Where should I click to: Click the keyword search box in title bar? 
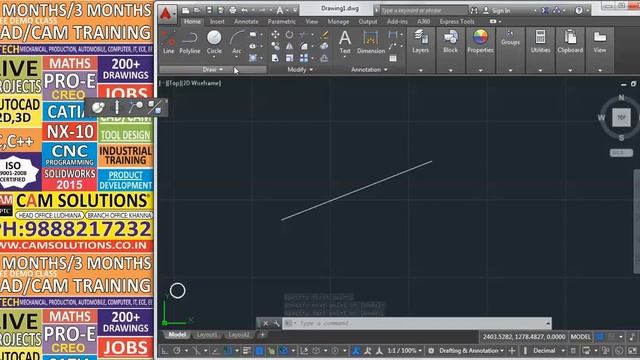424,11
